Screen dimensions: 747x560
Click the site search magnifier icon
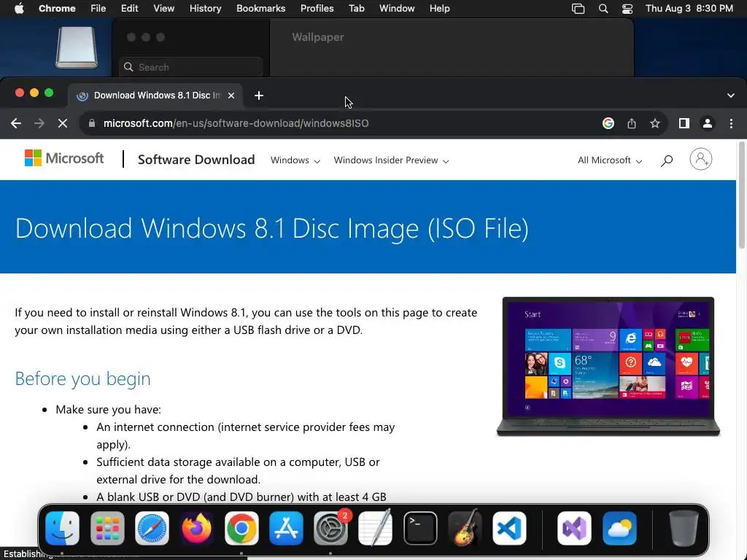667,161
